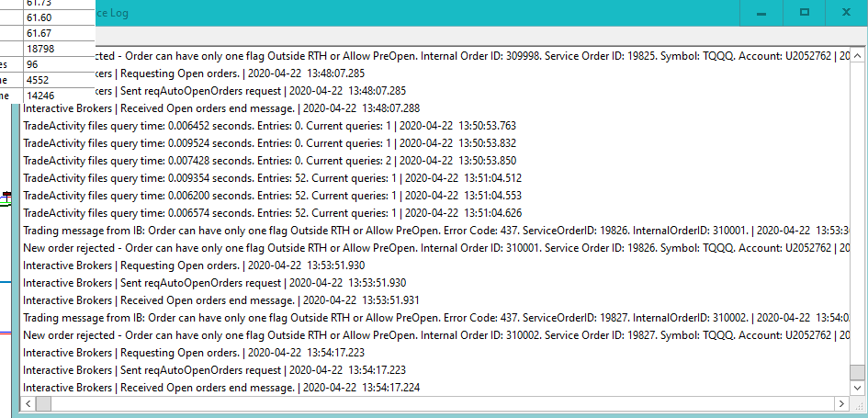Screen dimensions: 868x418
Task: Select the Requesting Open orders line at 13:53:51.930
Action: (195, 265)
